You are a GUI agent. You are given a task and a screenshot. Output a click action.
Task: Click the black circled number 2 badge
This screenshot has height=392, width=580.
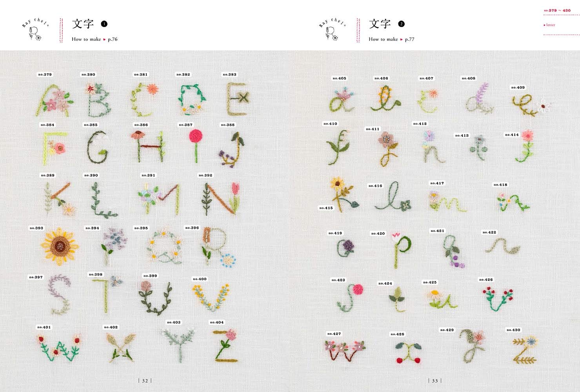401,24
